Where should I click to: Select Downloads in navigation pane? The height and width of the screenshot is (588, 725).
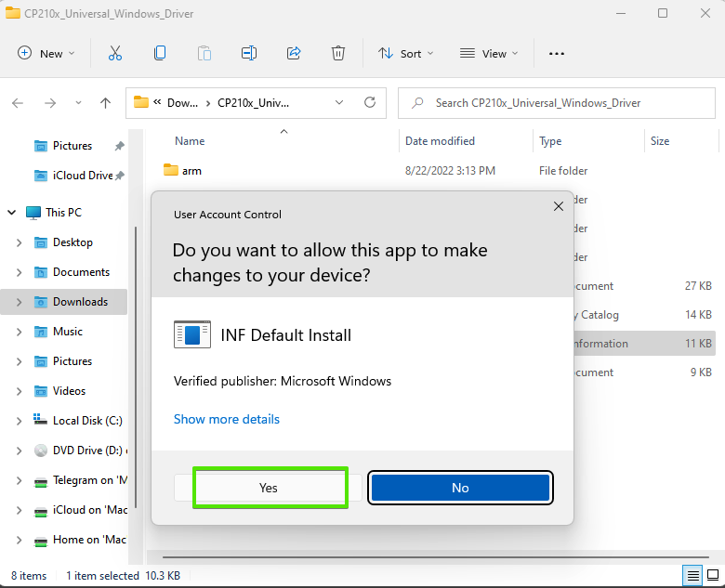(80, 302)
